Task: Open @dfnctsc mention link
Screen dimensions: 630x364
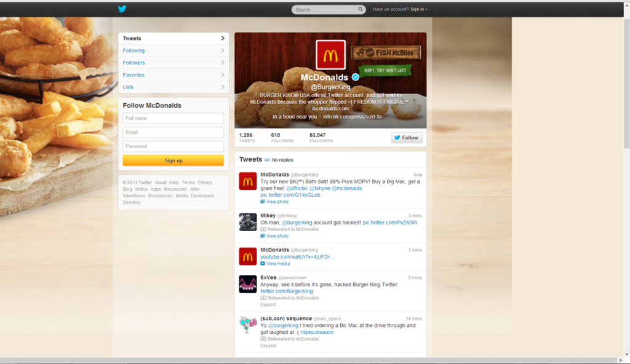Action: (x=297, y=188)
